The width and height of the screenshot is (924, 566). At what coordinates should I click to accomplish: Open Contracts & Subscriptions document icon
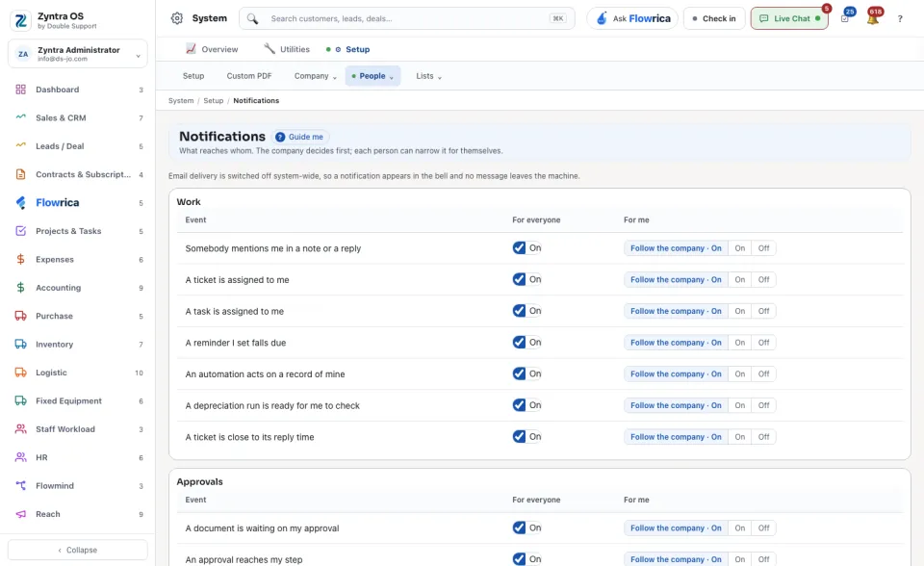click(20, 174)
